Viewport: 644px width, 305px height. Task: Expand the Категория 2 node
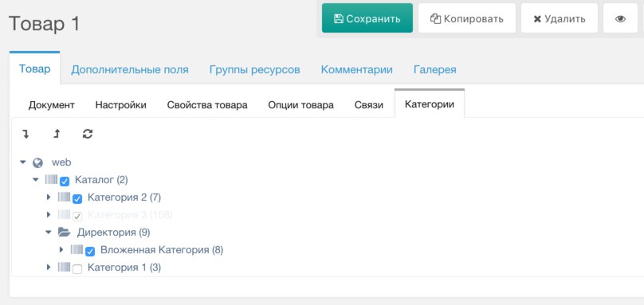click(49, 197)
